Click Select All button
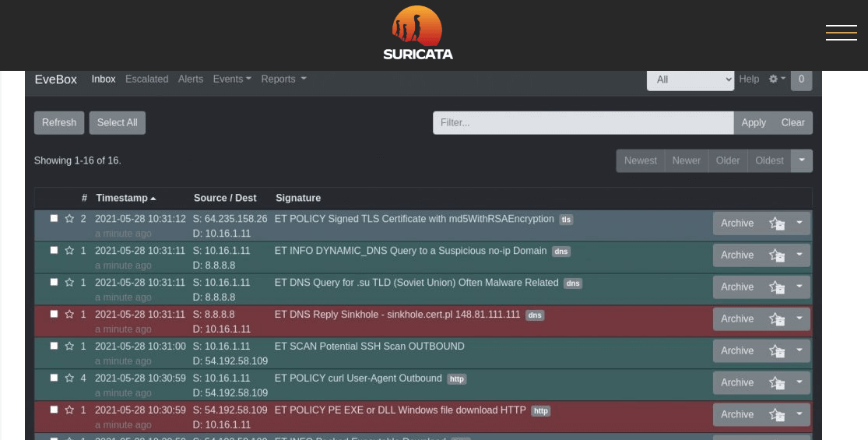Screen dimensions: 868x440 [x=118, y=123]
